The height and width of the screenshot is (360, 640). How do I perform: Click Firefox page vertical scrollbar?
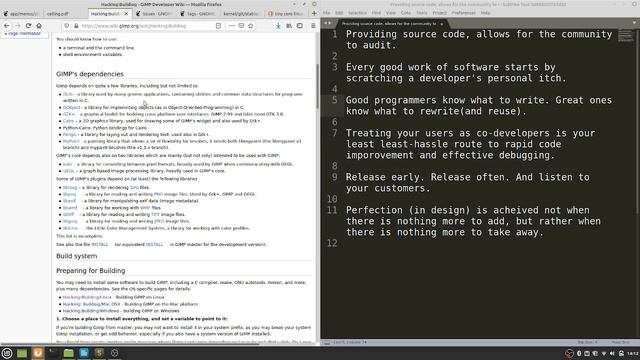coord(317,87)
